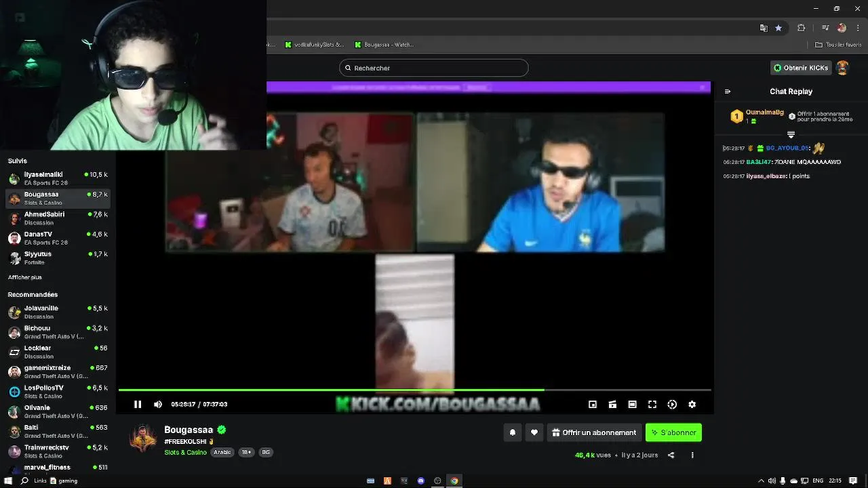Click BG_AYOUB_05 username in chat

click(x=787, y=148)
